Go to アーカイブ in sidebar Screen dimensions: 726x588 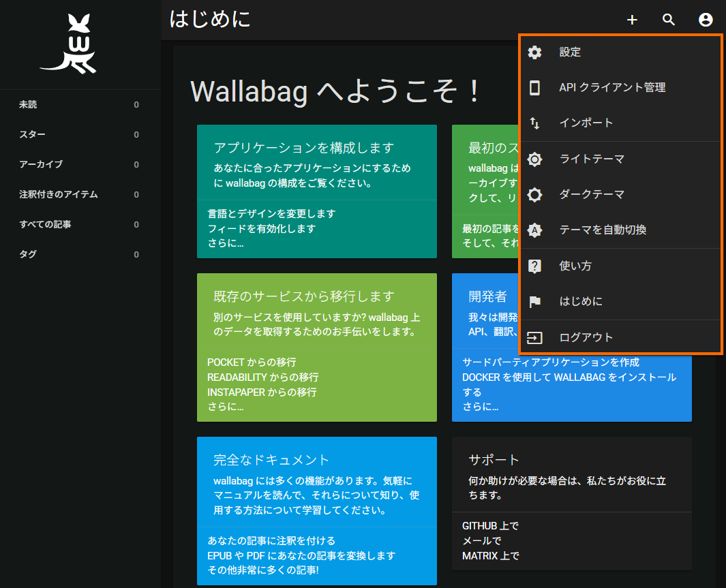[80, 165]
